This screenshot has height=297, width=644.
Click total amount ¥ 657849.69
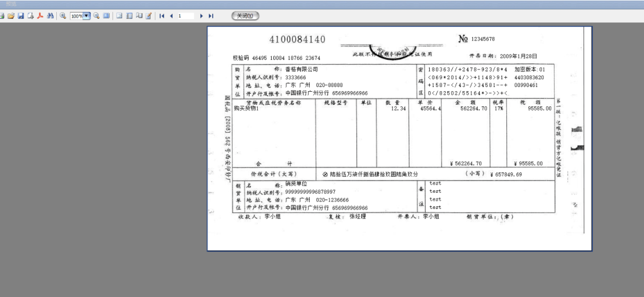click(x=506, y=175)
